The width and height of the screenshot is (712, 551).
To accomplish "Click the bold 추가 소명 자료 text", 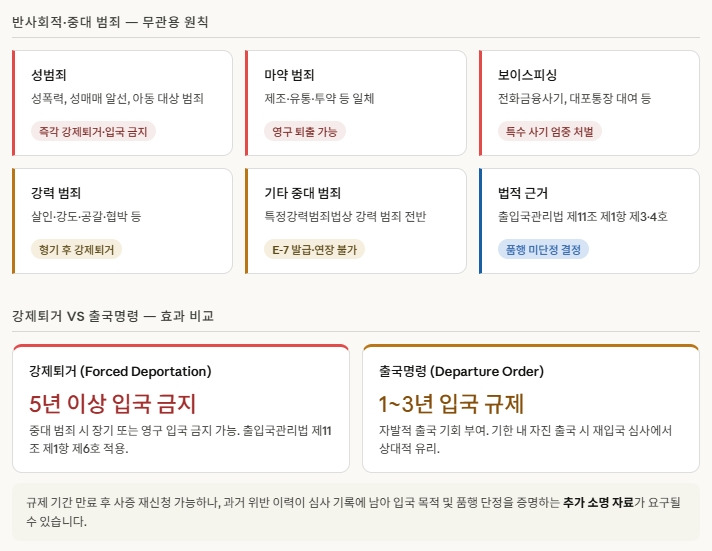I will (x=598, y=502).
